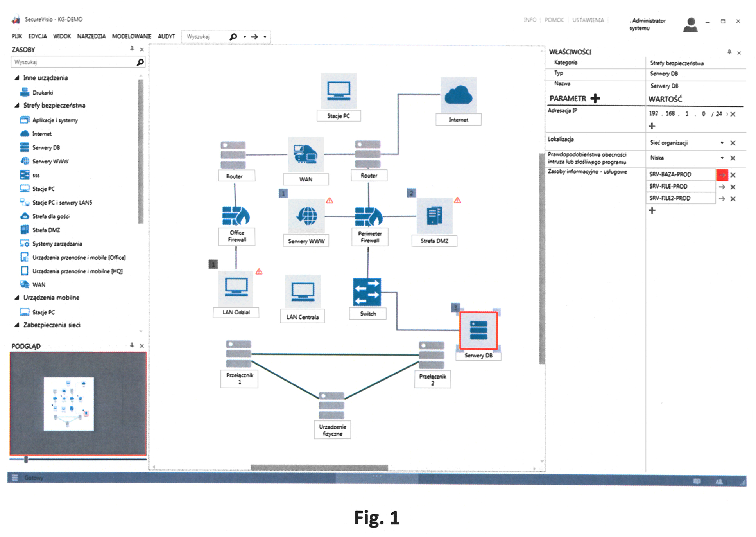Select the Switch node in diagram
The image size is (756, 537).
[x=367, y=292]
